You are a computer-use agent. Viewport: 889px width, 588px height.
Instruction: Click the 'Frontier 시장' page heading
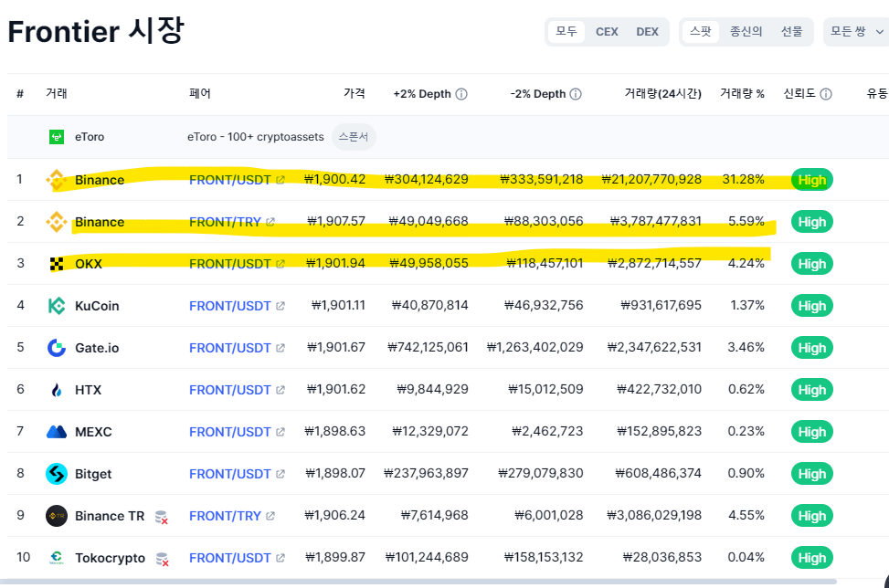[x=96, y=31]
